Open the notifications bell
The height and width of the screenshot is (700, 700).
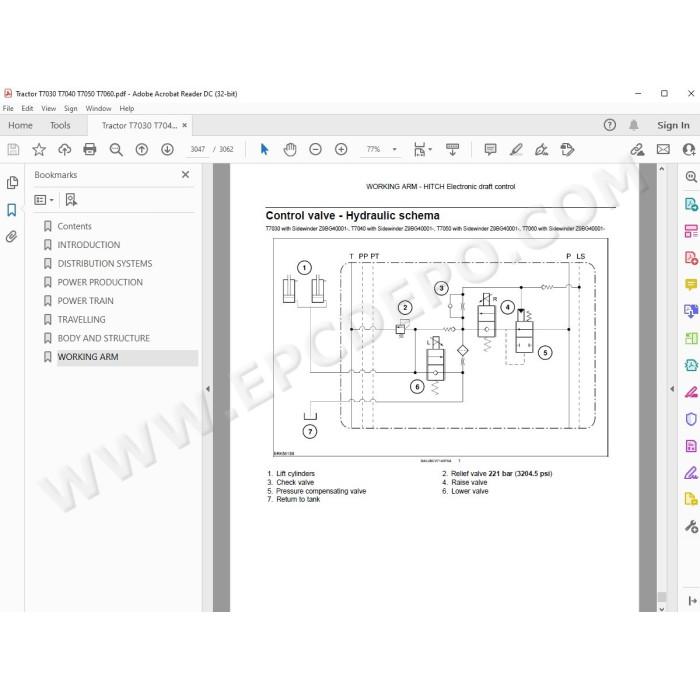[x=633, y=125]
